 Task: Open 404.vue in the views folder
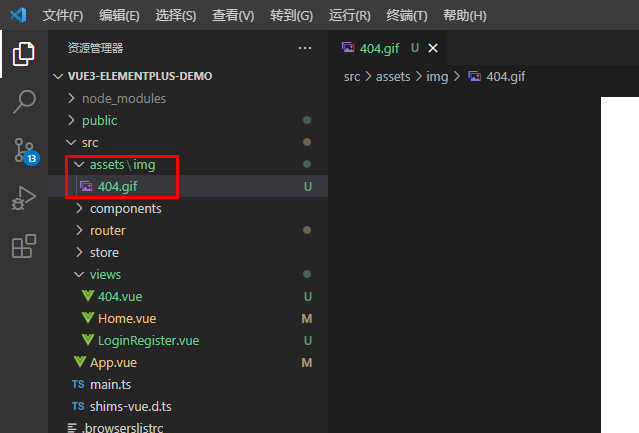tap(188, 296)
